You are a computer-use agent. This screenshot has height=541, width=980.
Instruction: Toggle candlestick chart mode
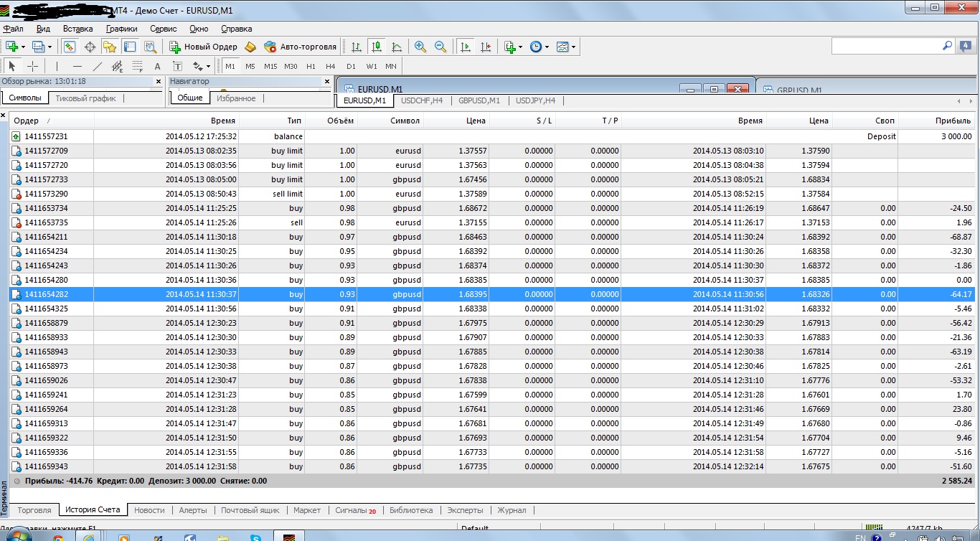coord(376,47)
